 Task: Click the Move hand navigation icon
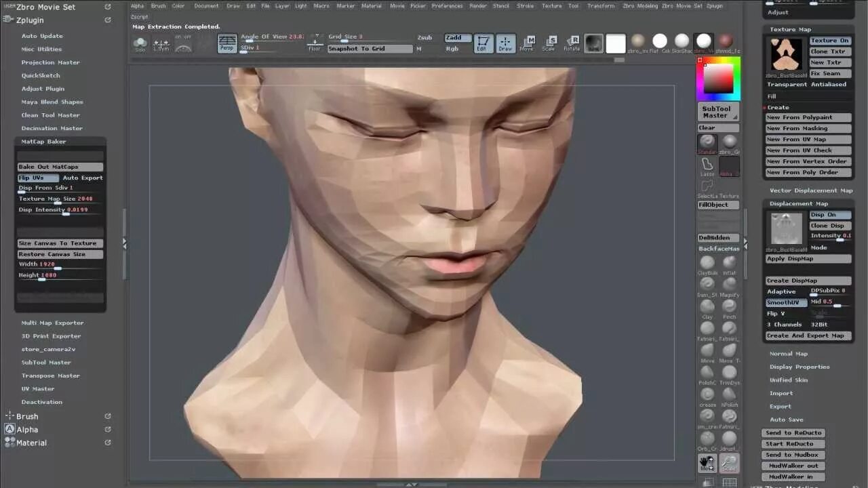pyautogui.click(x=707, y=464)
